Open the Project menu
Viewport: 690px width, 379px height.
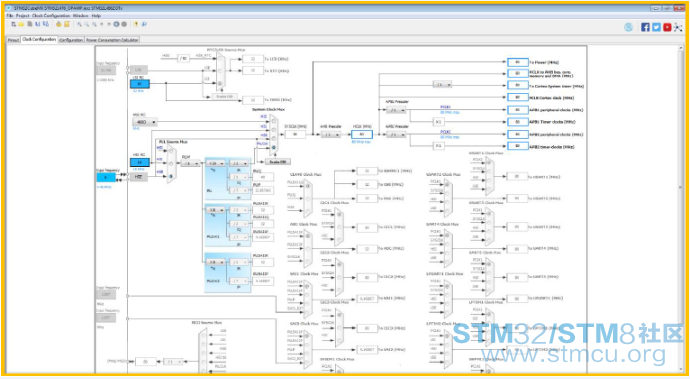22,16
